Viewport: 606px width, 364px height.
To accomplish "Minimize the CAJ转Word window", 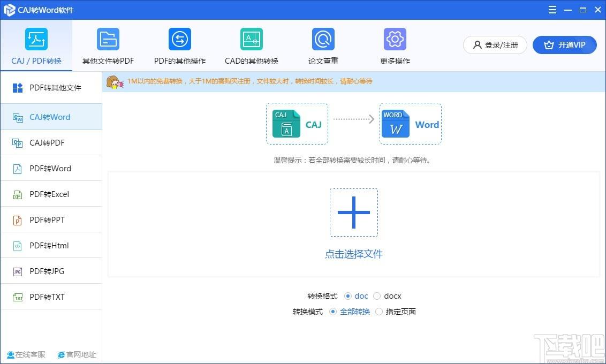I will point(568,10).
